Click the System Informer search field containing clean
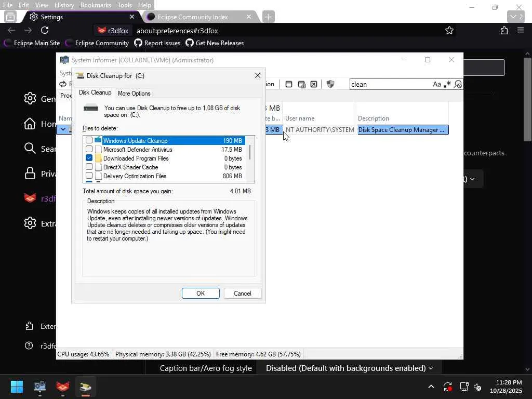 (391, 84)
